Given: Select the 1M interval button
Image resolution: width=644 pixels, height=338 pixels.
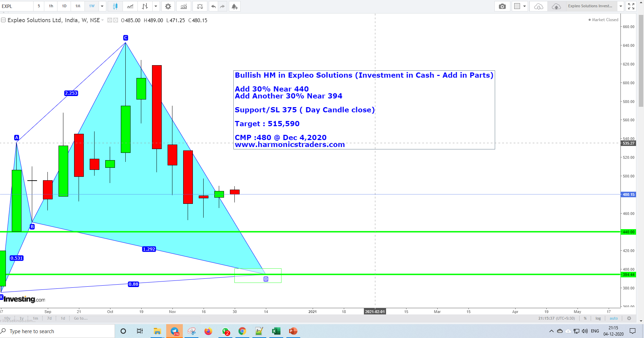Looking at the screenshot, I should (x=78, y=6).
